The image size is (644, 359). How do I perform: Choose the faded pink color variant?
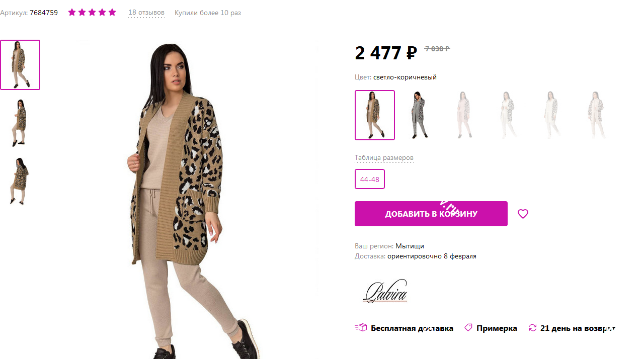point(462,115)
